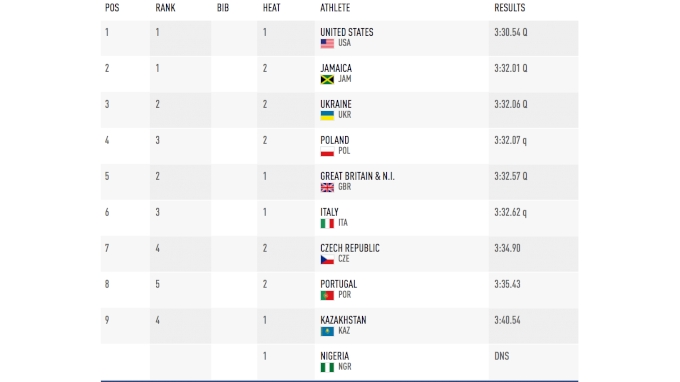The image size is (680, 382).
Task: Sort by the RANK column header
Action: click(165, 8)
